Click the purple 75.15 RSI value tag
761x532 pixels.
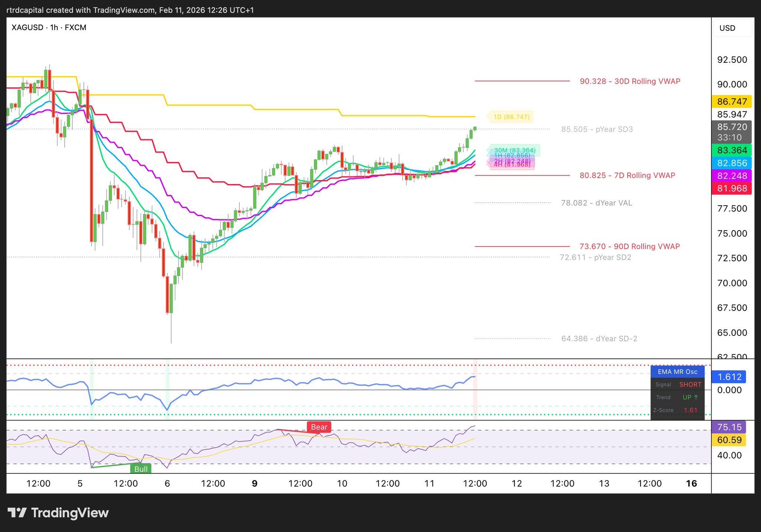(729, 427)
